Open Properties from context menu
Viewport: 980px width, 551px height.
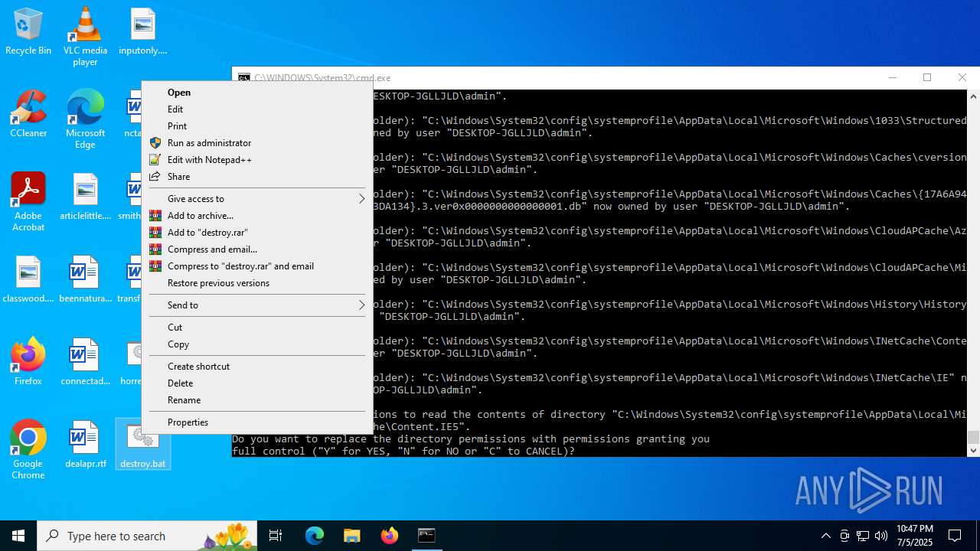(257, 422)
